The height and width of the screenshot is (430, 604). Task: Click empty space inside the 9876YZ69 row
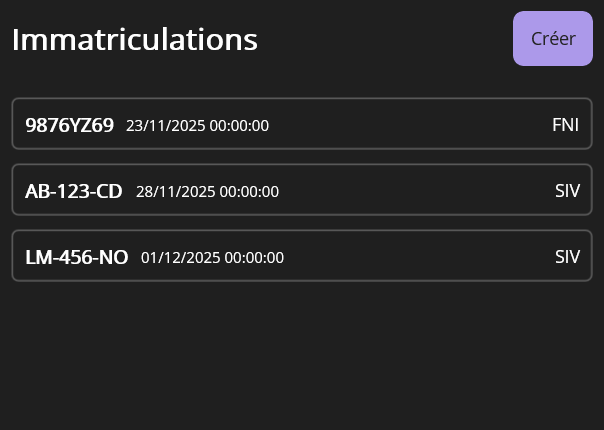tap(410, 125)
